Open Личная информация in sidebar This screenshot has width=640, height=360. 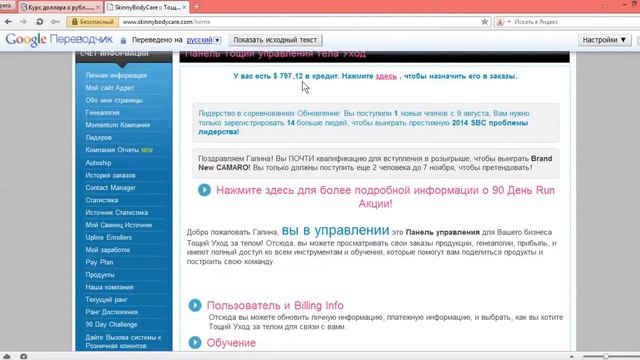pyautogui.click(x=116, y=76)
